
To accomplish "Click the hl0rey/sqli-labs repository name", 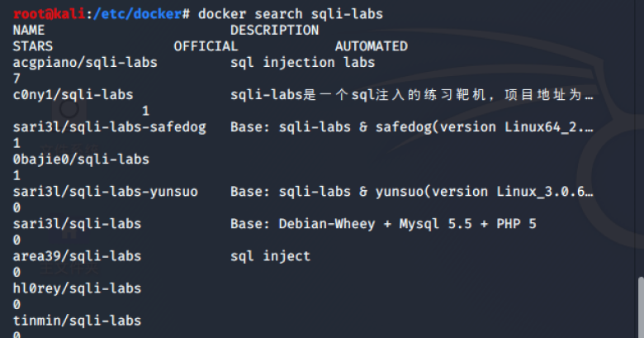I will 77,288.
